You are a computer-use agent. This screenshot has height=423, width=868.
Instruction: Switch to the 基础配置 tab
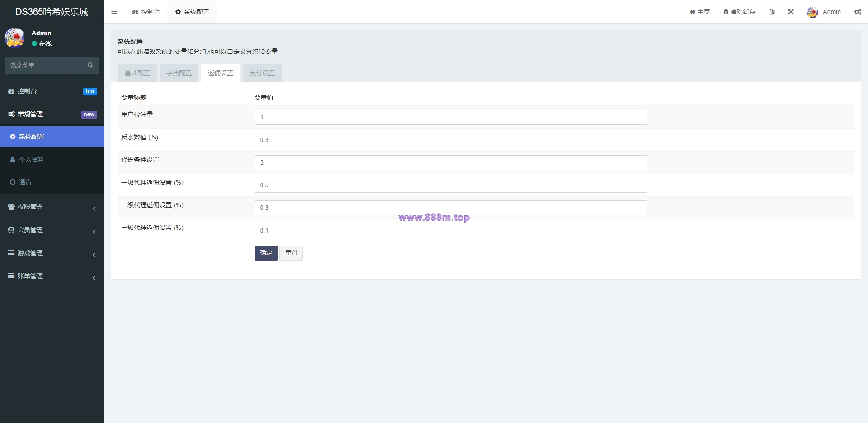pyautogui.click(x=137, y=73)
